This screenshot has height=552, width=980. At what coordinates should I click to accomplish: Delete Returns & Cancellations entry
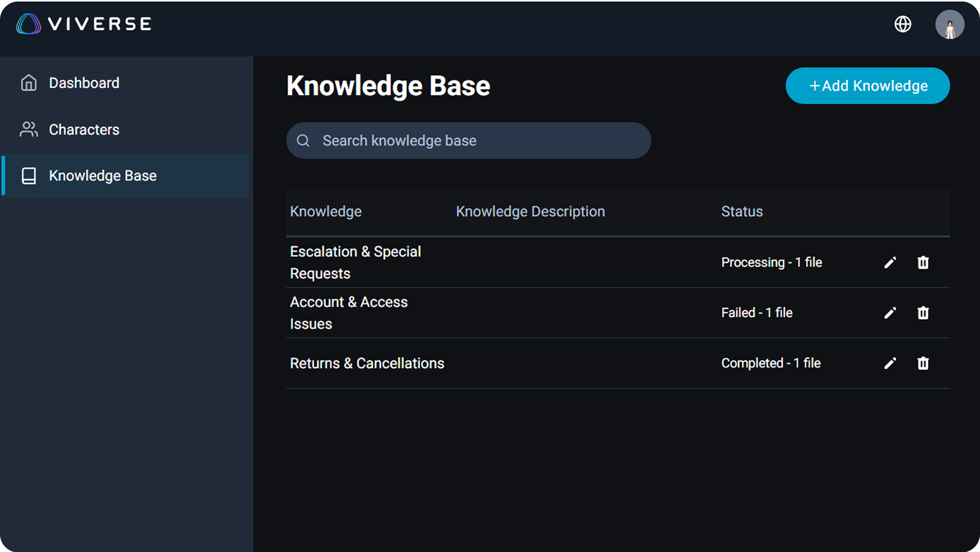click(923, 363)
